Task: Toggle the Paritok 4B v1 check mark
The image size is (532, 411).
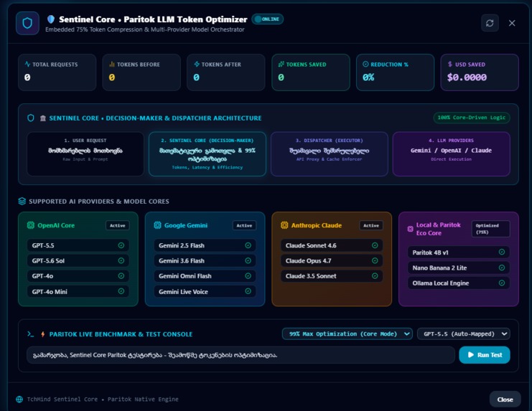Action: click(502, 252)
